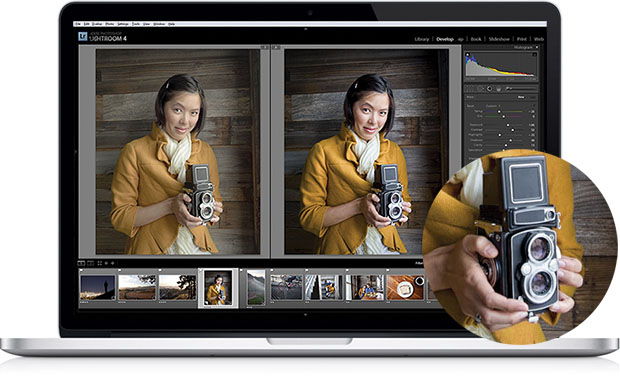Select the landscape with tree branch thumbnail
Screen dimensions: 620x379
[x=137, y=287]
